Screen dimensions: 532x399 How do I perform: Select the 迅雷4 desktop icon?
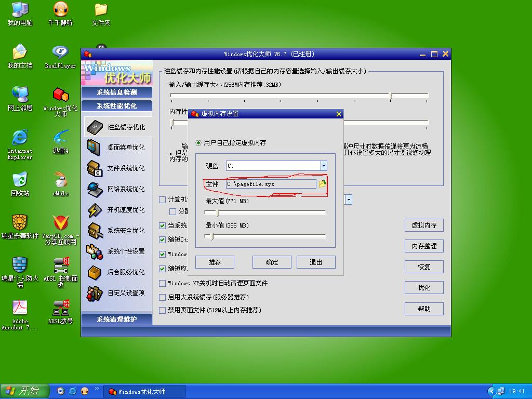pyautogui.click(x=60, y=142)
